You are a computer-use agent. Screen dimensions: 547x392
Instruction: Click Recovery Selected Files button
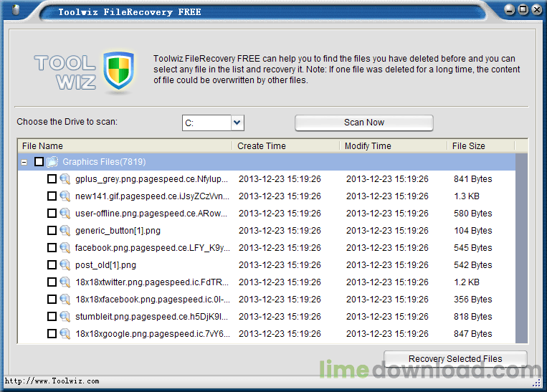pyautogui.click(x=455, y=359)
